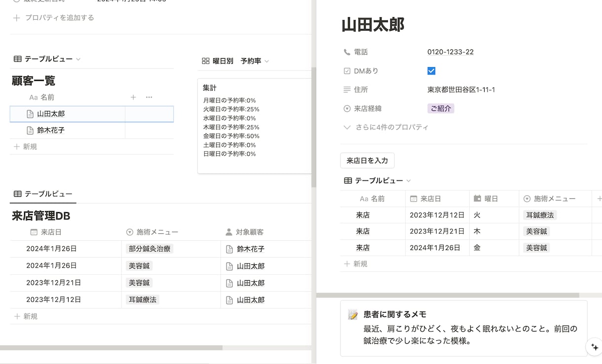Click the page icon beside 鈴木花子 in 来店管理DB
Viewport: 602px width, 364px height.
click(x=229, y=250)
